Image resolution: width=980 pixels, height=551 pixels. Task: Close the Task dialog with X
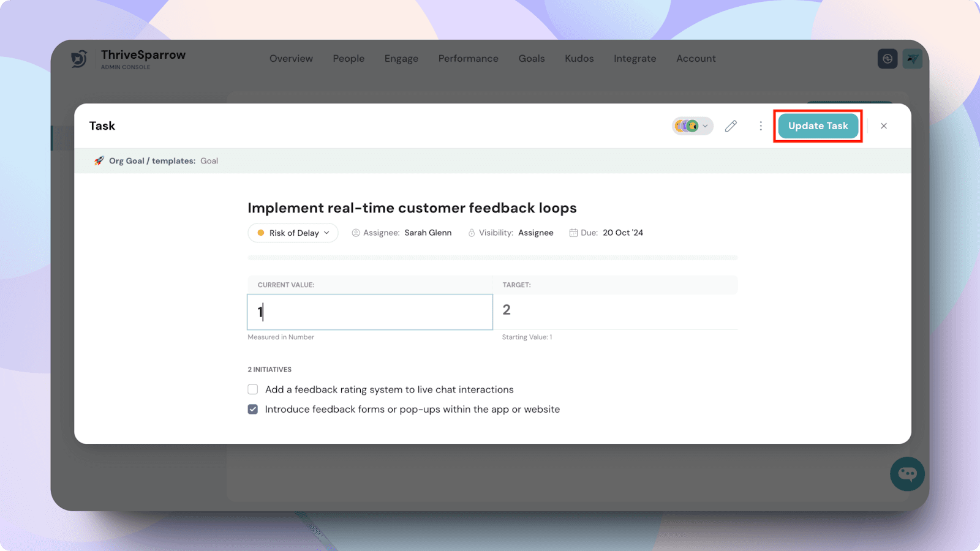(x=883, y=126)
